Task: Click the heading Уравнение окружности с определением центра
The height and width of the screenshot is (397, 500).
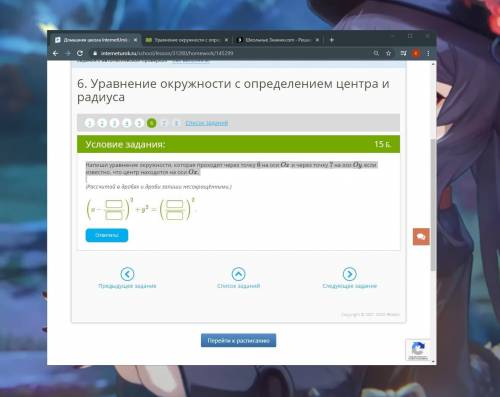Action: pyautogui.click(x=233, y=90)
